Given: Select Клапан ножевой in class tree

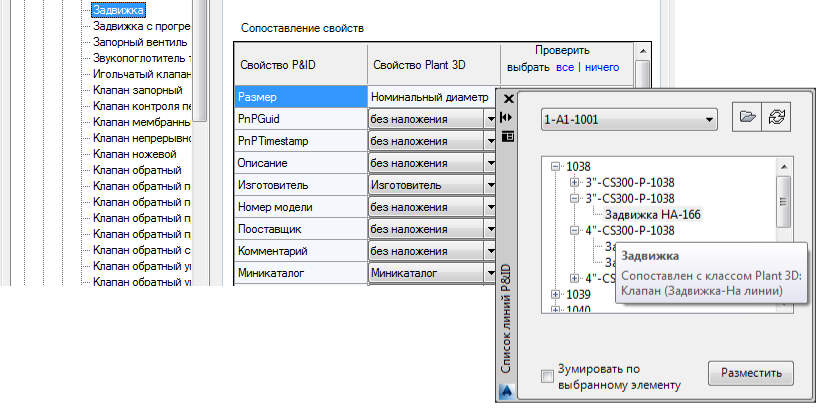Looking at the screenshot, I should (x=135, y=154).
